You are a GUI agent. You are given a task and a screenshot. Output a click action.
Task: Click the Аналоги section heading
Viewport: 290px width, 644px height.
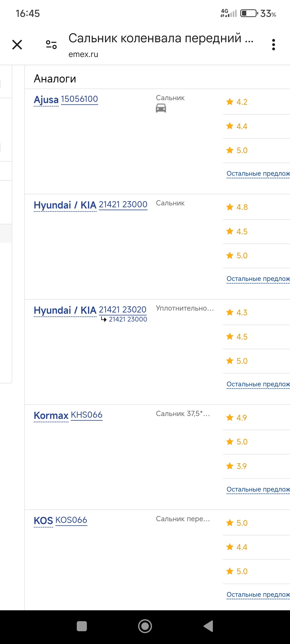pyautogui.click(x=55, y=79)
